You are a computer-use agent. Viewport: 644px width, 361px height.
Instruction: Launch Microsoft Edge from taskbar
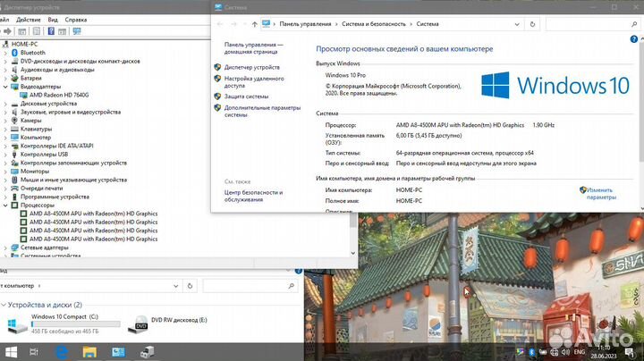pyautogui.click(x=62, y=352)
